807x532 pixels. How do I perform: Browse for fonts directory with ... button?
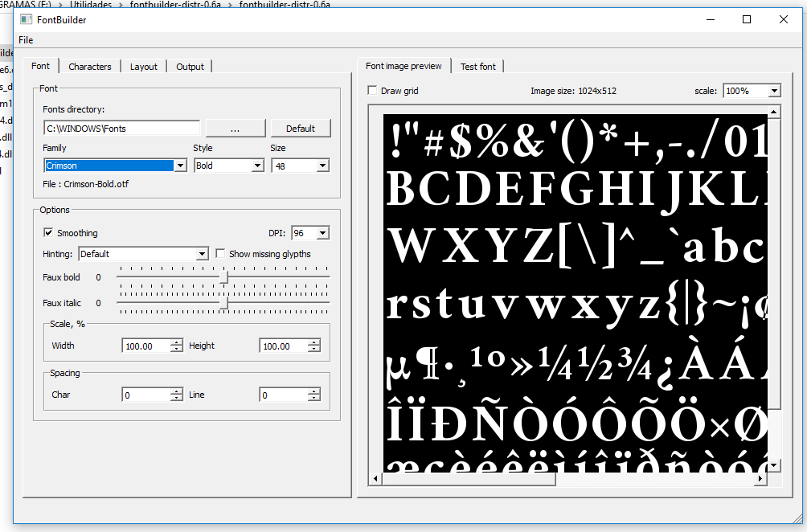tap(235, 129)
